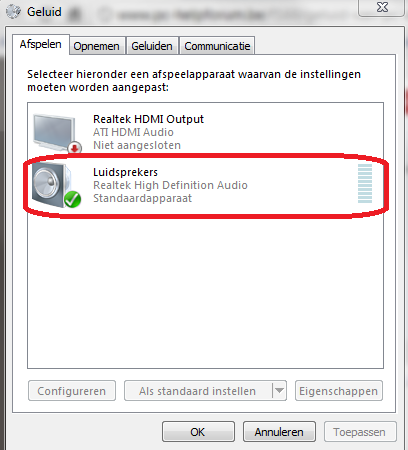Cancel with the Annuleren button

(279, 432)
